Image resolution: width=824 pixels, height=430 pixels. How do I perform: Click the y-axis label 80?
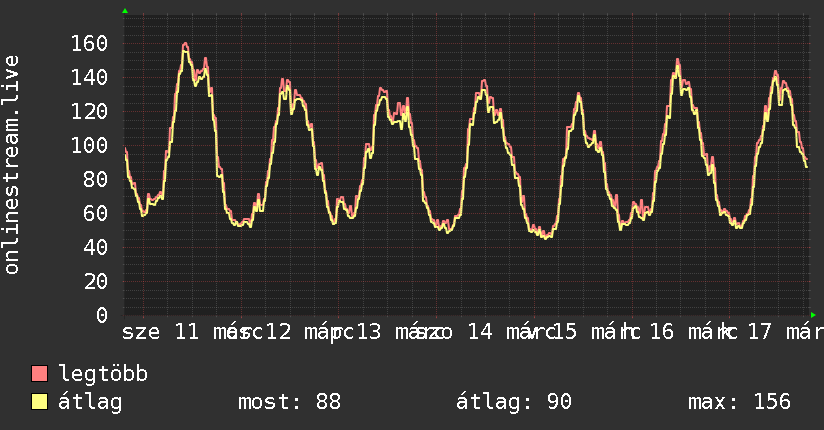click(x=96, y=180)
